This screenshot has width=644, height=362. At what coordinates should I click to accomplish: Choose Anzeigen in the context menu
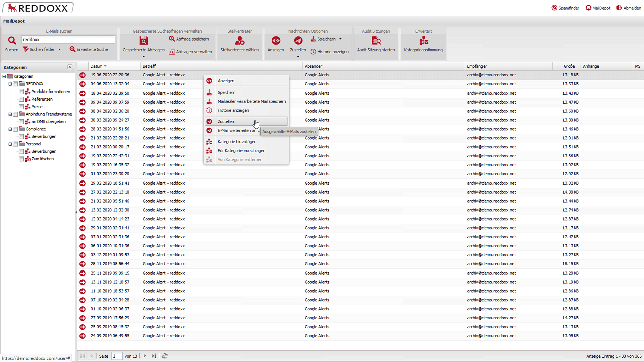[x=247, y=81]
